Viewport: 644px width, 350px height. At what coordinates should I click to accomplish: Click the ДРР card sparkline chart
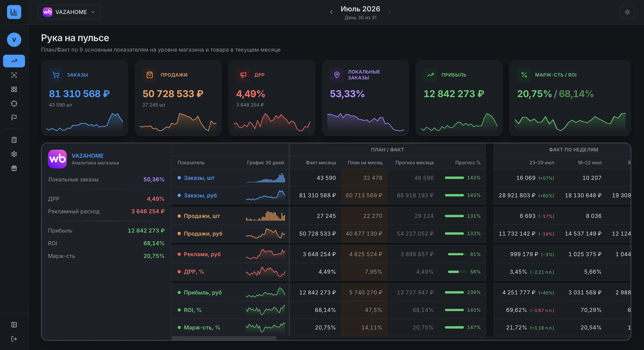point(272,122)
